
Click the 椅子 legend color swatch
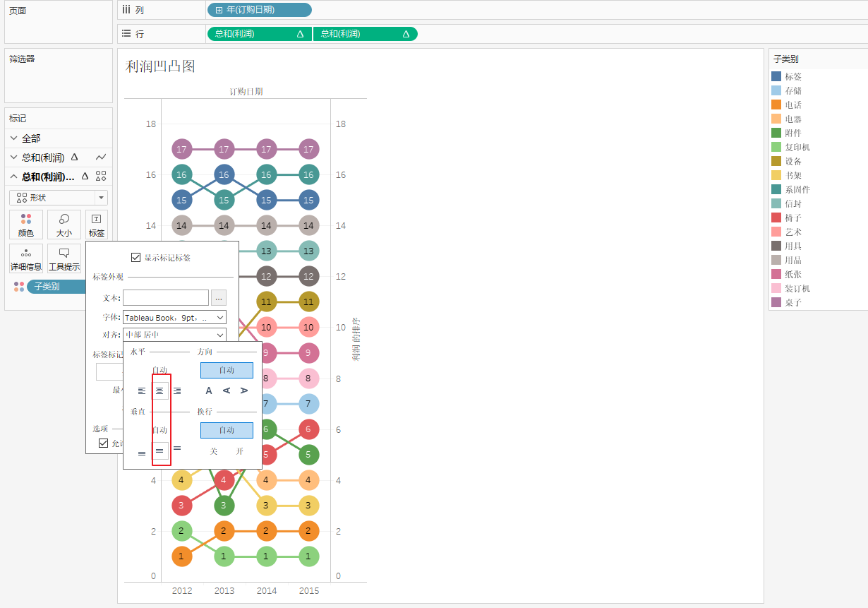pos(776,217)
